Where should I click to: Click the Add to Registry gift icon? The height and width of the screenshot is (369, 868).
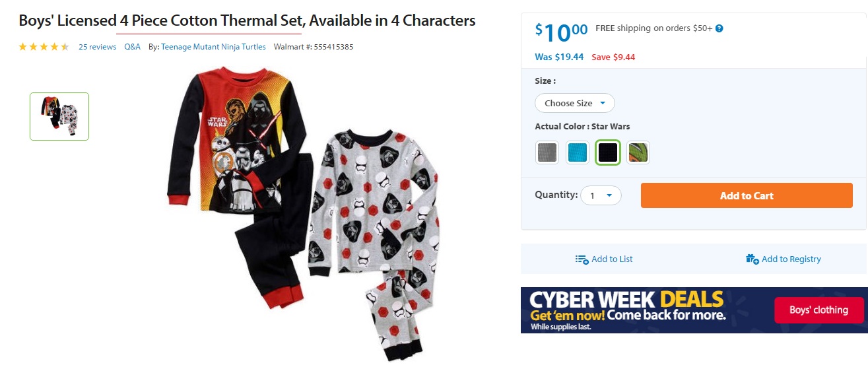(752, 259)
